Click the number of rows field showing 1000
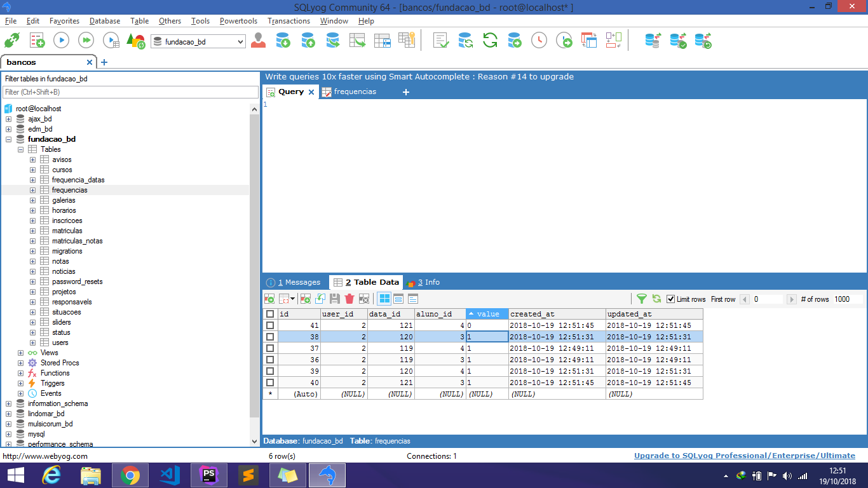 click(x=847, y=299)
